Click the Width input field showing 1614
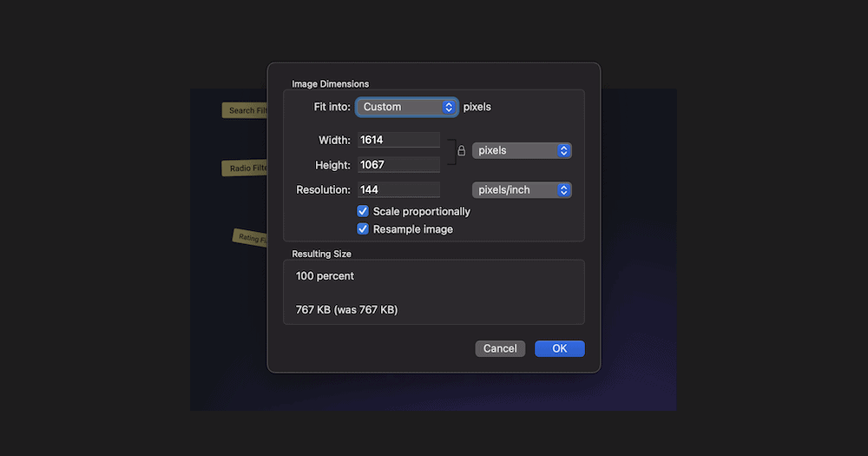Viewport: 868px width, 456px height. [398, 140]
